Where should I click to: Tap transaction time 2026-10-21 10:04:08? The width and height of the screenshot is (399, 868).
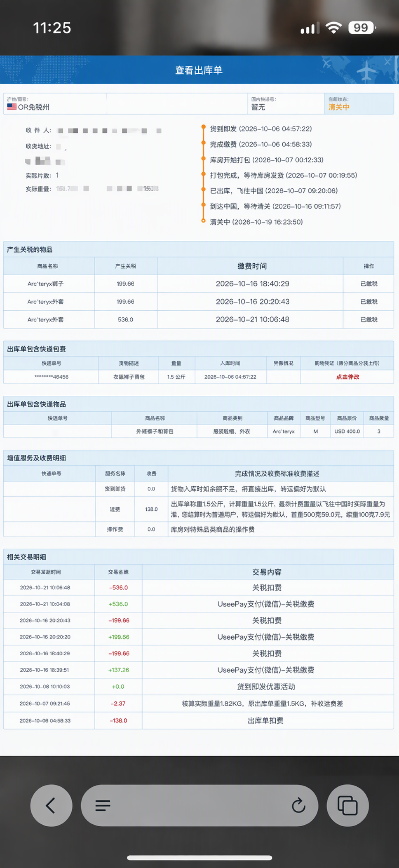pos(45,604)
